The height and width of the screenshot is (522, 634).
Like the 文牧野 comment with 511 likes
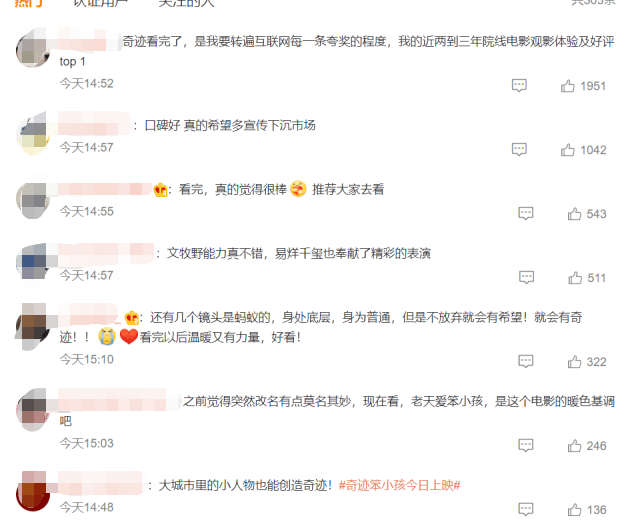575,278
